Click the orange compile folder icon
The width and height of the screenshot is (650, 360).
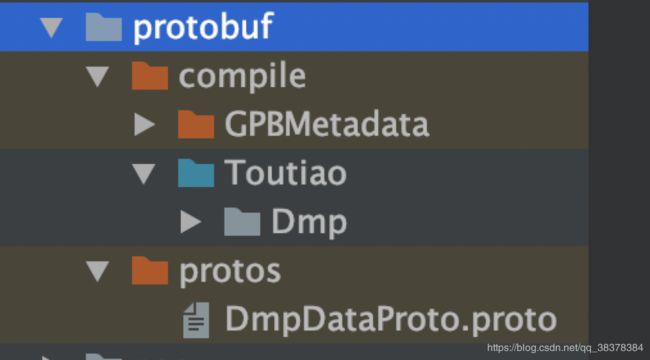pyautogui.click(x=150, y=76)
